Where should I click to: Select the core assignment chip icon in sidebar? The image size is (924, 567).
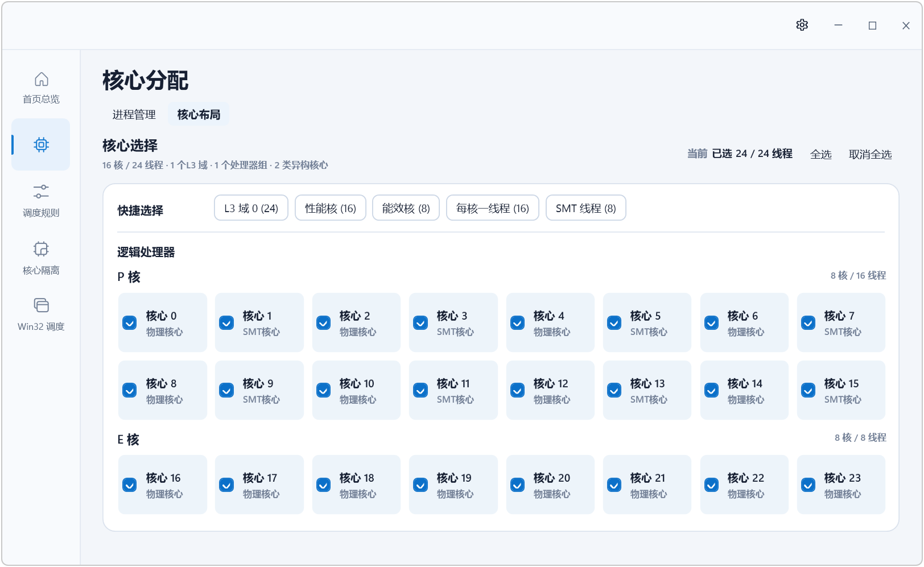pyautogui.click(x=41, y=144)
